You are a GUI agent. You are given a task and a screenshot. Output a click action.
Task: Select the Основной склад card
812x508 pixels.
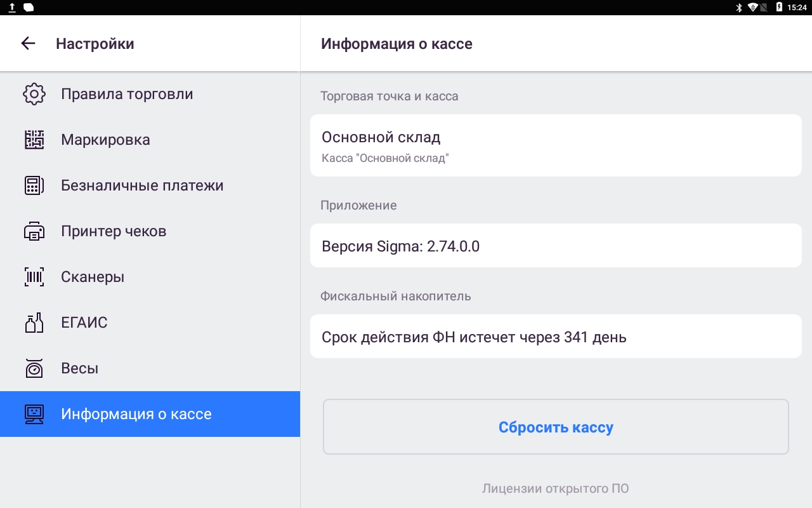(556, 145)
